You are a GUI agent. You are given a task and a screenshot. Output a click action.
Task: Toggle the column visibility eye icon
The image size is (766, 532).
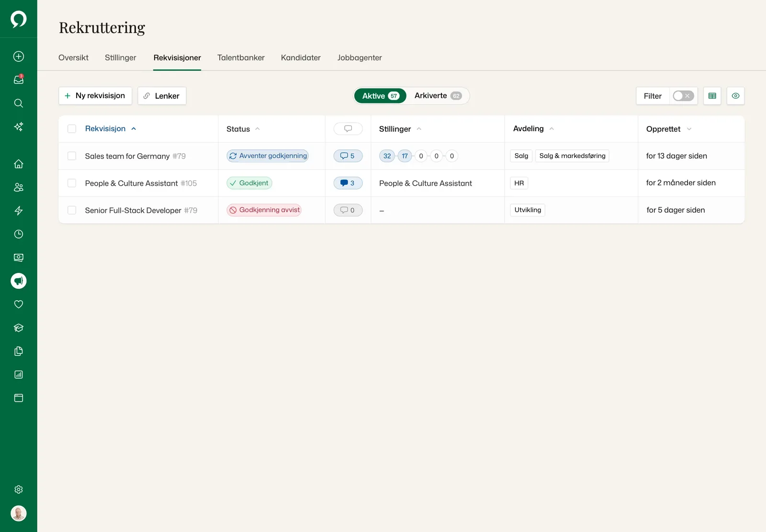point(736,96)
